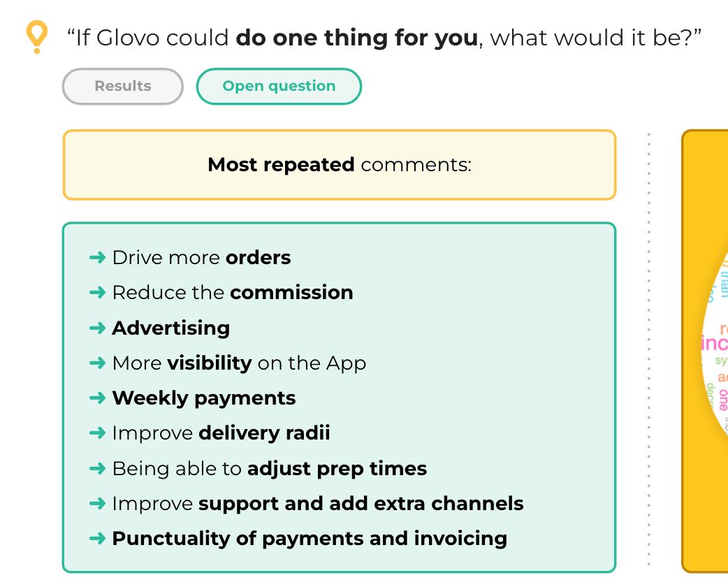Screen dimensions: 728x580
Task: Click Punctuality of payments and invoicing text
Action: tap(310, 539)
